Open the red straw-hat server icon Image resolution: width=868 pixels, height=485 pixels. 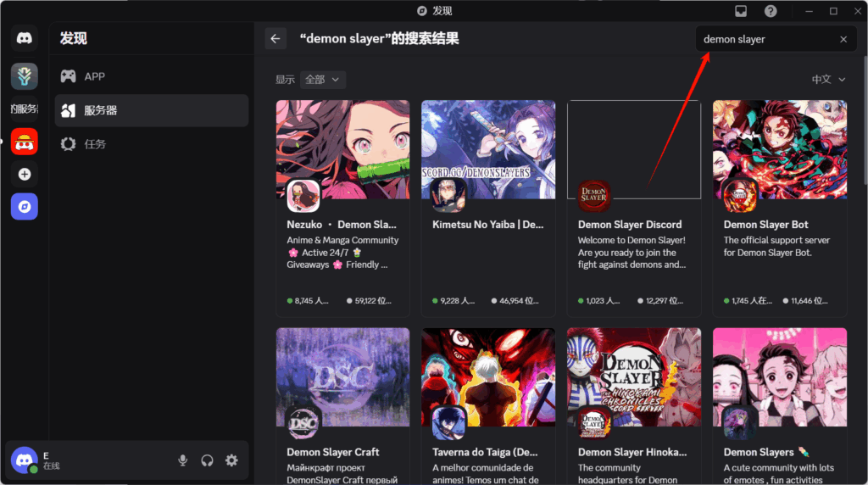pos(25,142)
